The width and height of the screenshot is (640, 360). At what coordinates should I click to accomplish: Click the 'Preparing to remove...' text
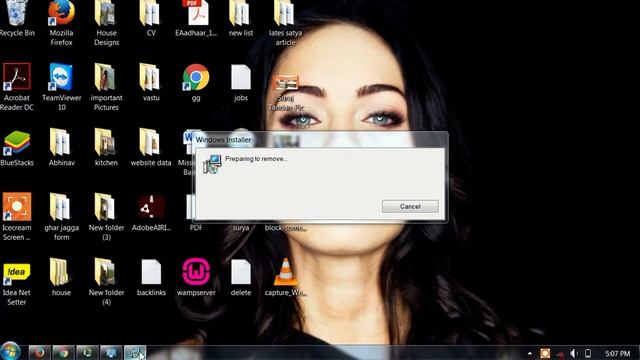(256, 159)
